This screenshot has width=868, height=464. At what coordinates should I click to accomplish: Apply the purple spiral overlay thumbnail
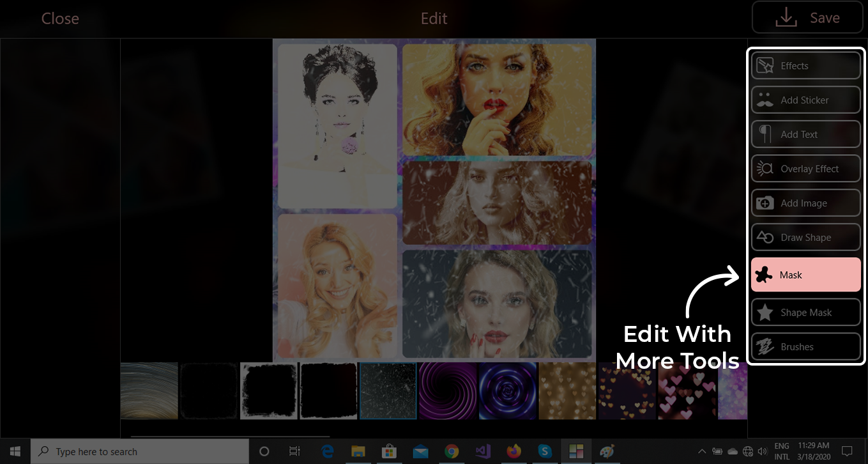(x=448, y=391)
